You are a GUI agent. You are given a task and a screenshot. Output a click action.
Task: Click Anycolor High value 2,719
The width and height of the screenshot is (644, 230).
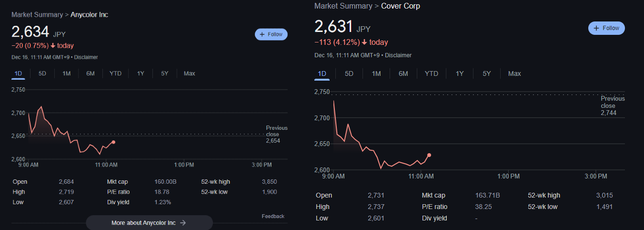click(66, 192)
